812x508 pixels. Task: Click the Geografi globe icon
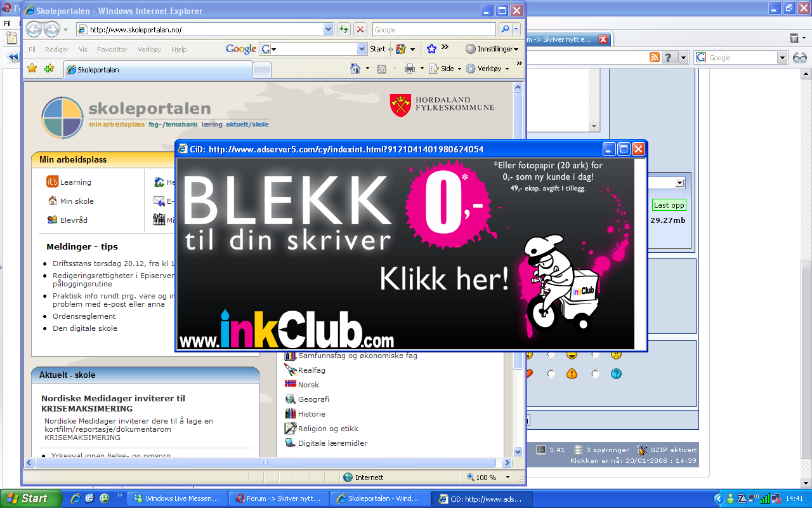pos(291,399)
